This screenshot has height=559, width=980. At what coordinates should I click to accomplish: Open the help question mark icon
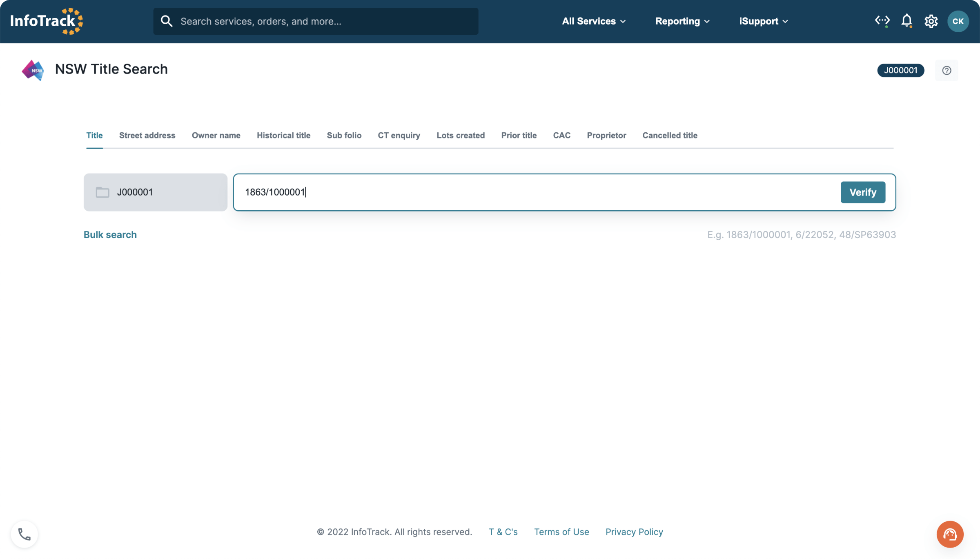(947, 70)
